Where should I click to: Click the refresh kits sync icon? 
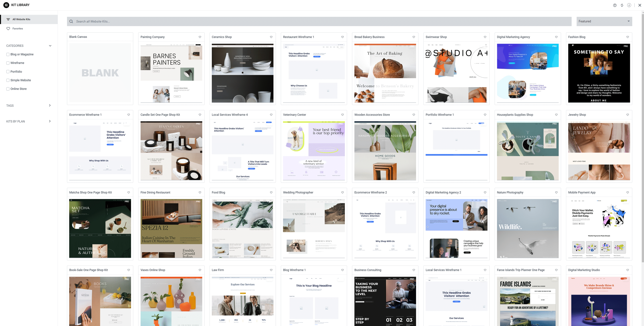pyautogui.click(x=622, y=5)
